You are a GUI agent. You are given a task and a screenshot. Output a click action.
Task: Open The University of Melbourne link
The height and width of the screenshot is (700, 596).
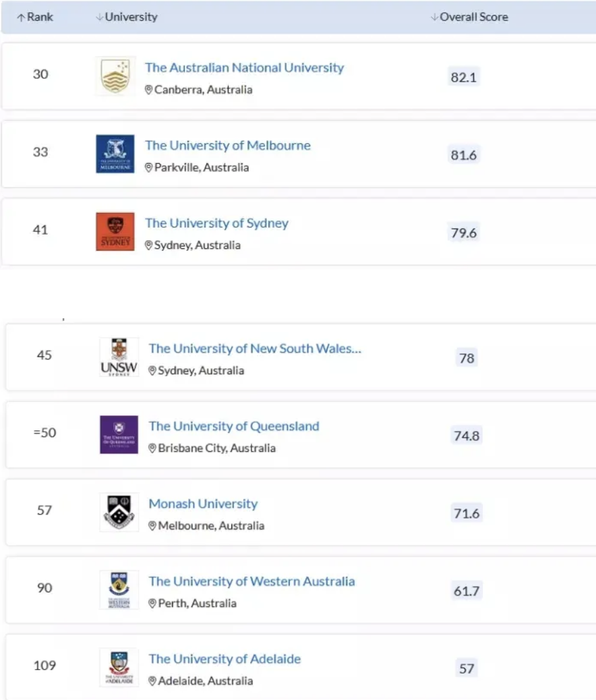click(x=228, y=145)
